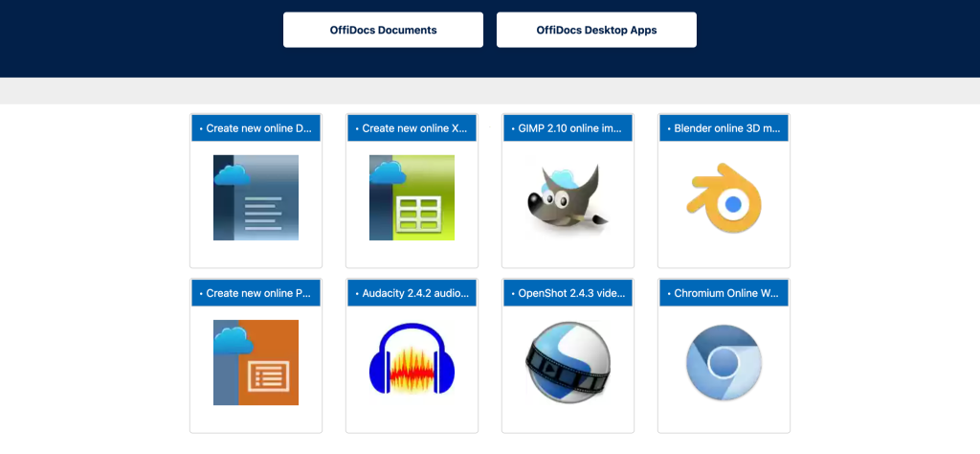Click the 'Blender online 3D m...' title
The height and width of the screenshot is (454, 980).
coord(724,128)
